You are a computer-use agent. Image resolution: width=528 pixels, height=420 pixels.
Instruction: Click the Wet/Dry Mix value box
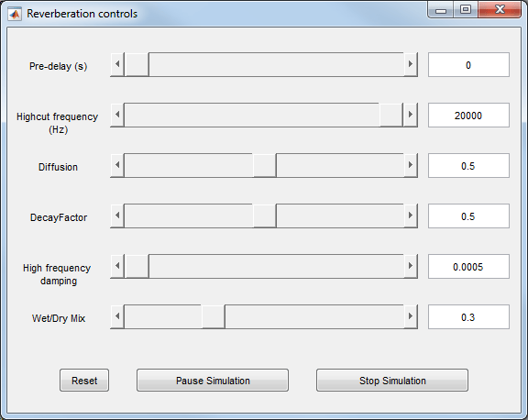[468, 317]
